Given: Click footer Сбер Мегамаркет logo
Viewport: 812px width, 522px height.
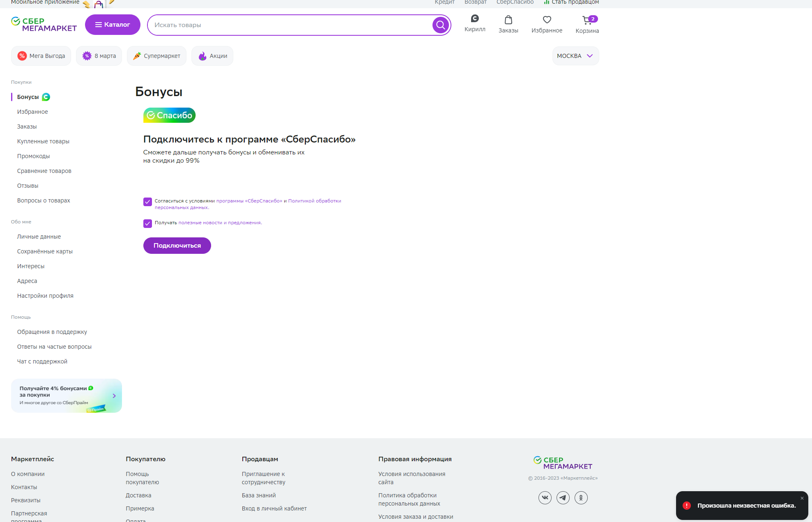Looking at the screenshot, I should (x=563, y=463).
